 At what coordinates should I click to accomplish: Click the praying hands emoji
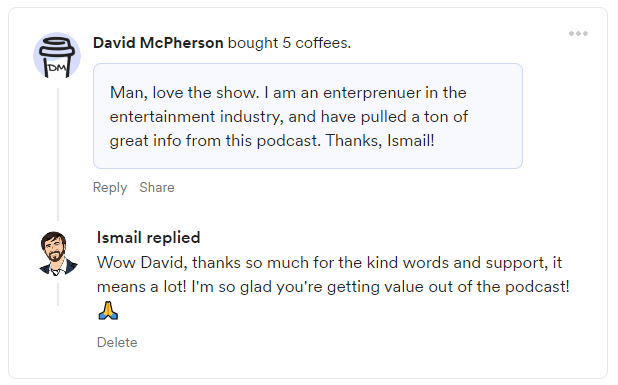(x=108, y=310)
